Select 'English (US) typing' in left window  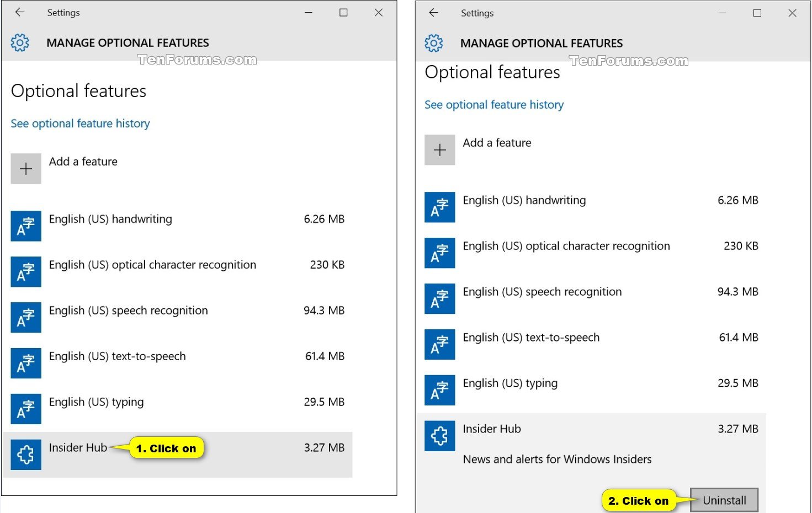pos(96,403)
